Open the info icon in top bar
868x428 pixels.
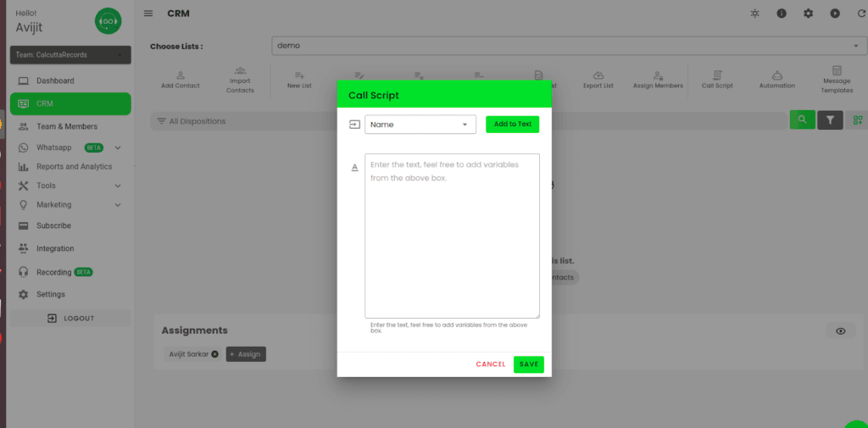pyautogui.click(x=782, y=14)
